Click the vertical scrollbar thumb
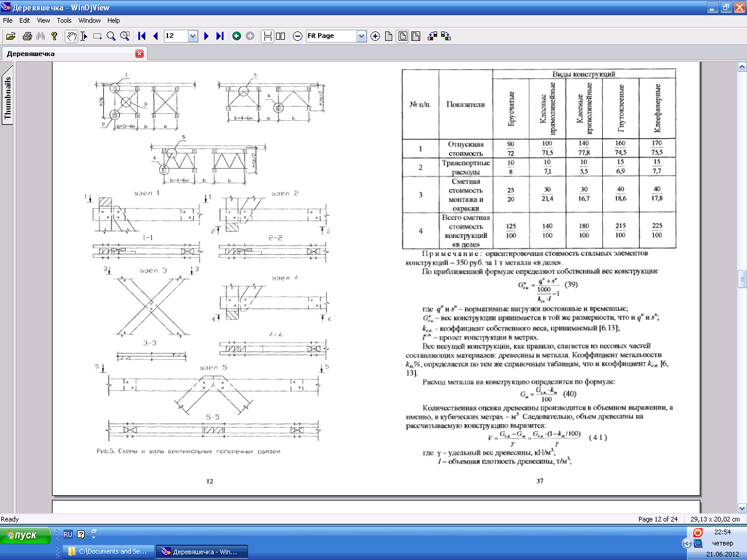The height and width of the screenshot is (560, 747). coord(742,279)
